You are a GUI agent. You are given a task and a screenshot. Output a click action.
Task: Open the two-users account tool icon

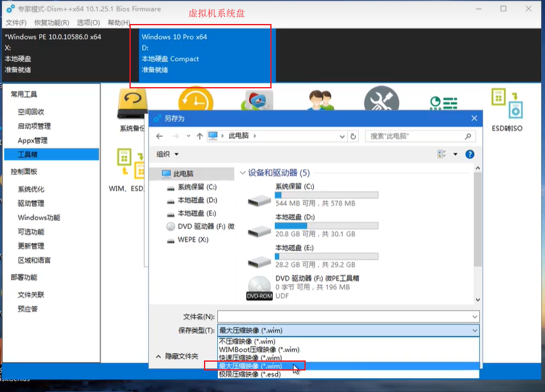tap(321, 100)
